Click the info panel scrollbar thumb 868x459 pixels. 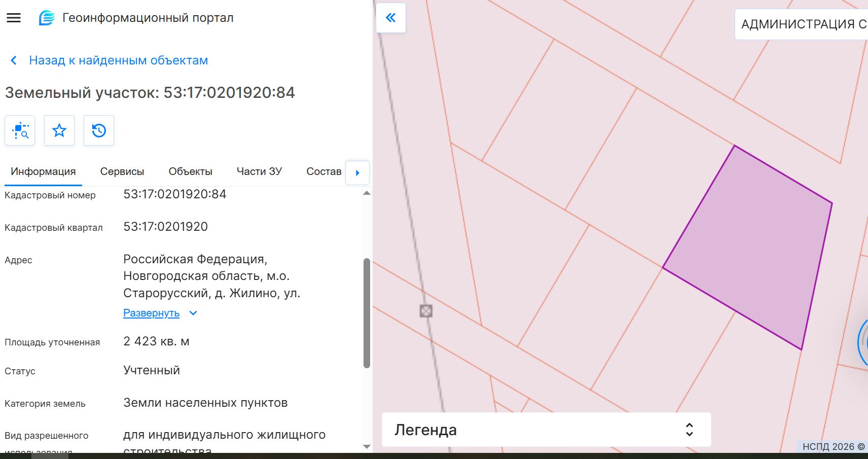tap(367, 313)
